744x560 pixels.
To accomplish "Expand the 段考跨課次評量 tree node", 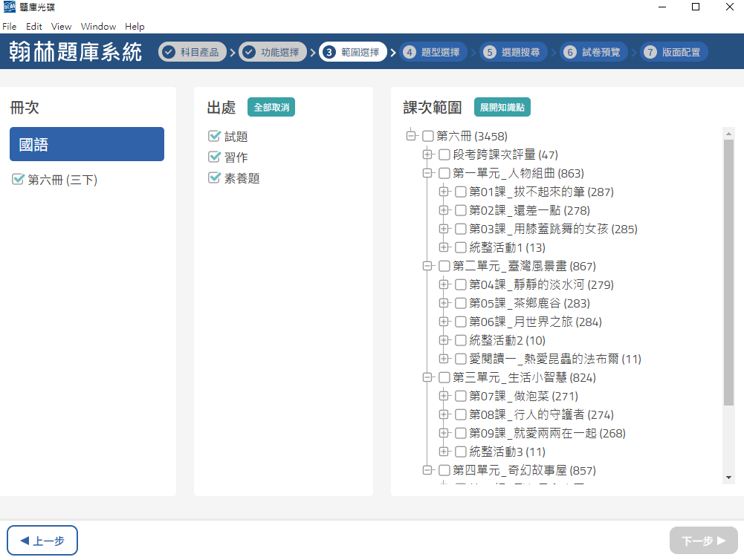I will click(427, 154).
